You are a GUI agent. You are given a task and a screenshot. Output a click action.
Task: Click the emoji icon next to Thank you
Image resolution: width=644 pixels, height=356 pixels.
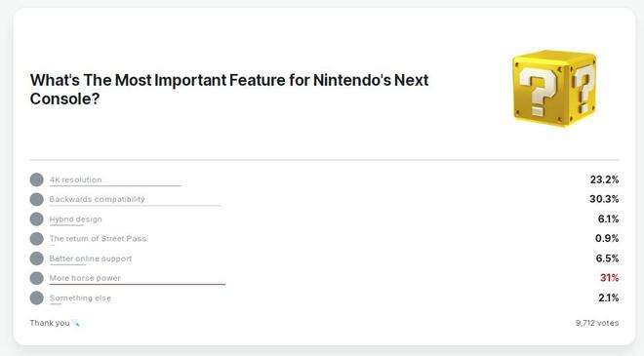76,323
